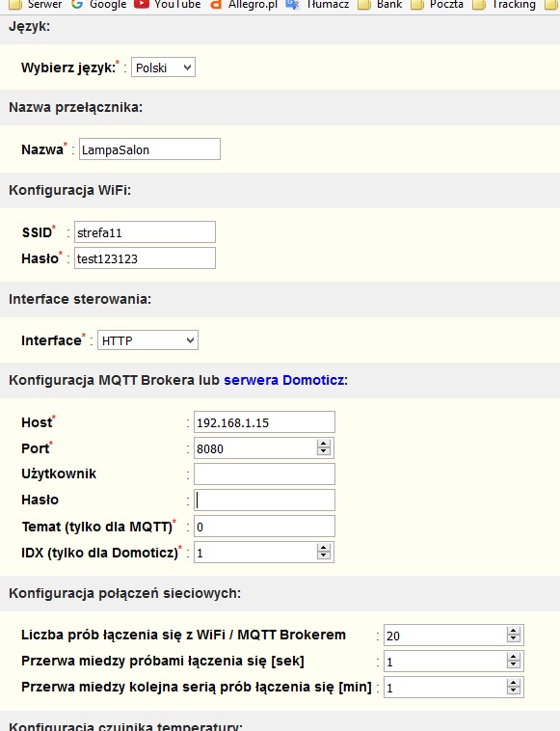This screenshot has height=731, width=560.
Task: Open the Tracking bookmarks folder
Action: (x=504, y=5)
